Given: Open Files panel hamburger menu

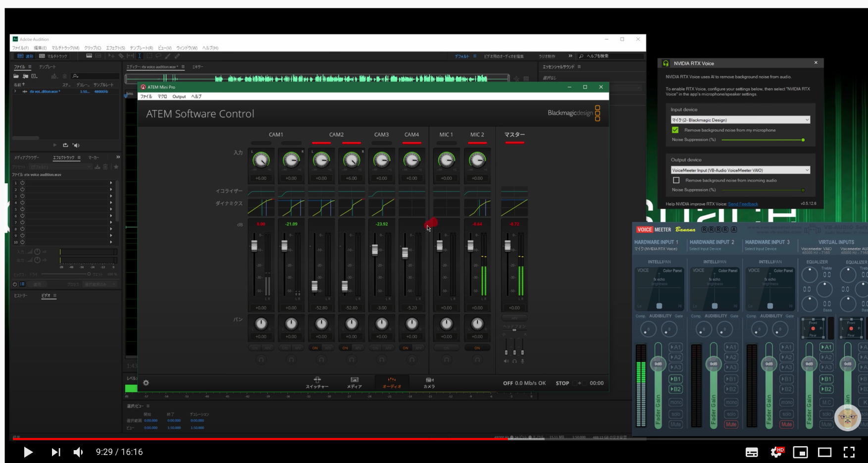Looking at the screenshot, I should click(30, 67).
